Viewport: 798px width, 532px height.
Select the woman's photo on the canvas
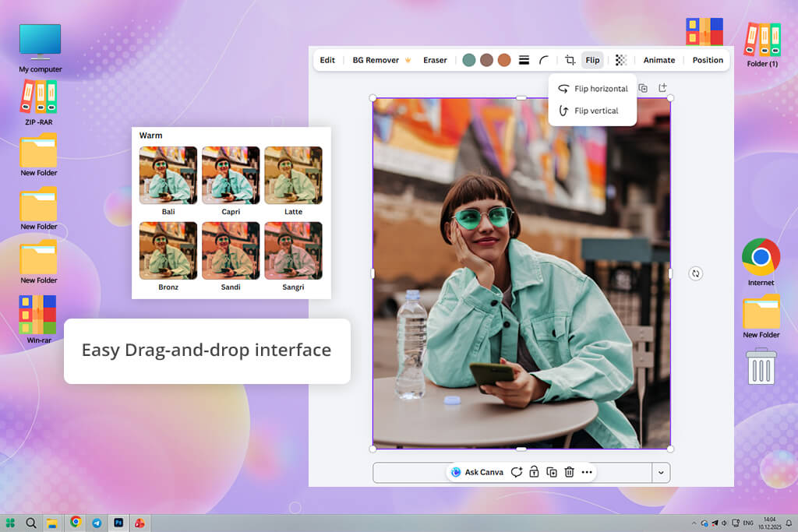tap(521, 273)
